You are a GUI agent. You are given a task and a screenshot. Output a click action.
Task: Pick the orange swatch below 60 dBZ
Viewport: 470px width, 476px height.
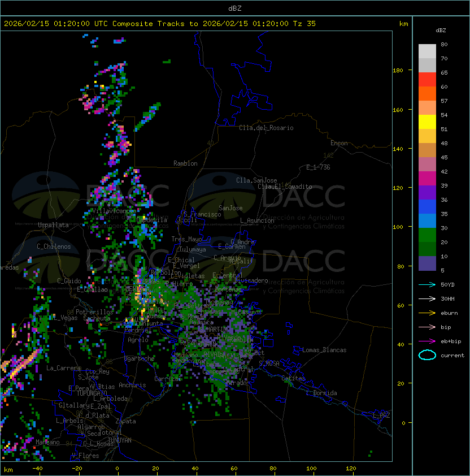point(427,93)
